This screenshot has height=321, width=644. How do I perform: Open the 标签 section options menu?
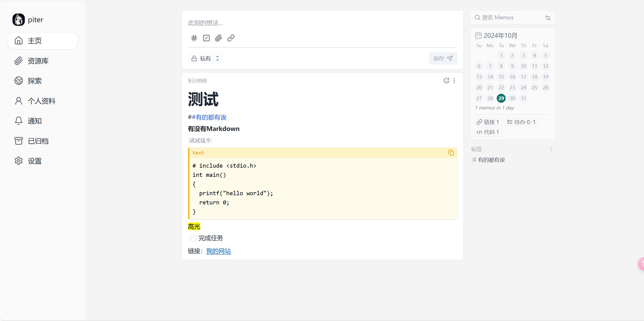tap(551, 149)
